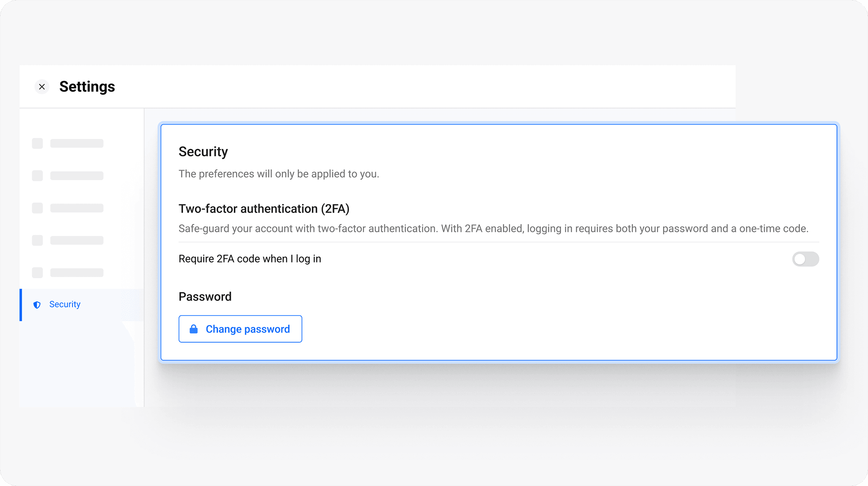
Task: Click the 'Require 2FA code when I log in' label
Action: tap(250, 259)
